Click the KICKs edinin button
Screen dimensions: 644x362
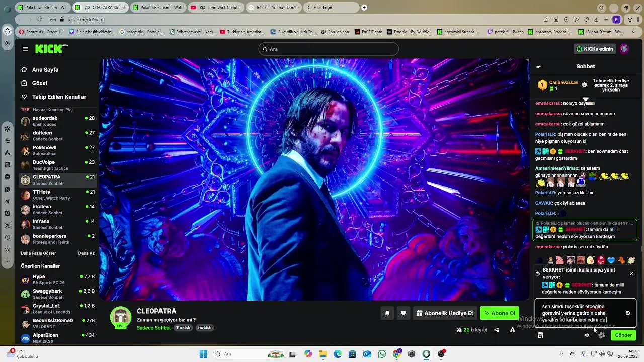click(x=595, y=49)
